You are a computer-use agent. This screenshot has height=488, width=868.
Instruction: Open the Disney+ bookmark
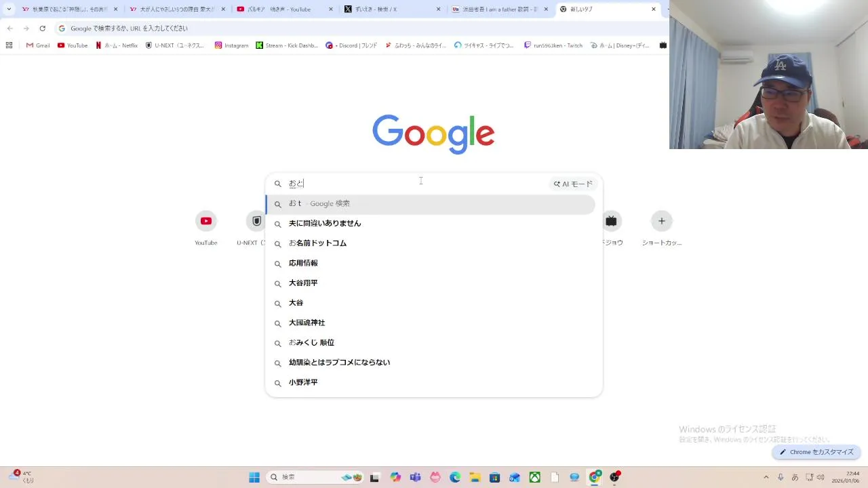(620, 45)
